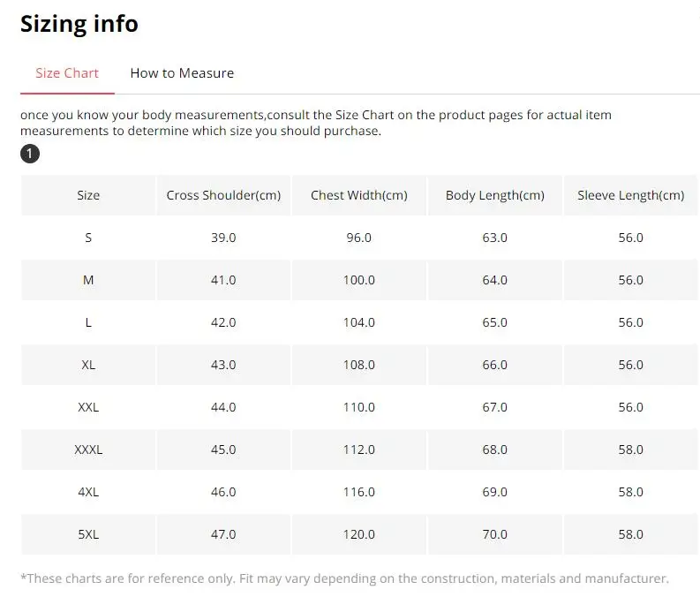Select the L size row label
Image resolution: width=700 pixels, height=612 pixels.
click(88, 322)
